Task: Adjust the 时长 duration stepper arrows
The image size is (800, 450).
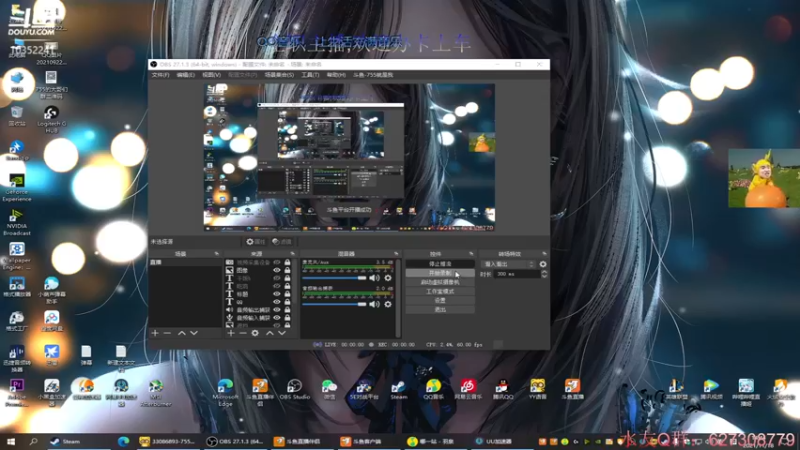Action: coord(544,274)
